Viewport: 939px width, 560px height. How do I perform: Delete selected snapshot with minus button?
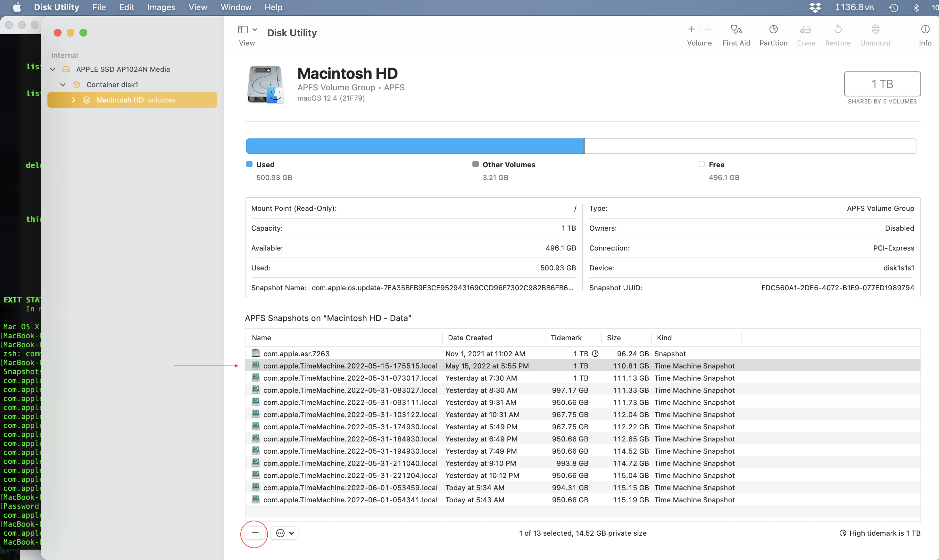click(255, 533)
